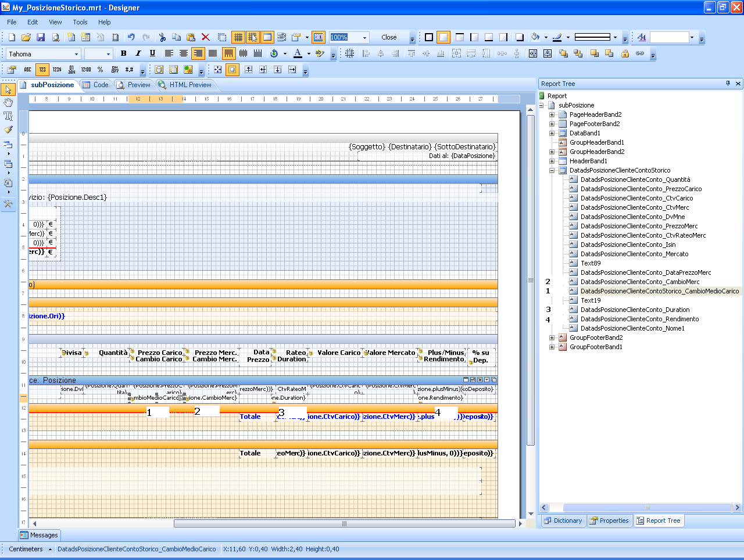This screenshot has width=744, height=560.
Task: Select Text89 in the Report Tree
Action: 591,263
